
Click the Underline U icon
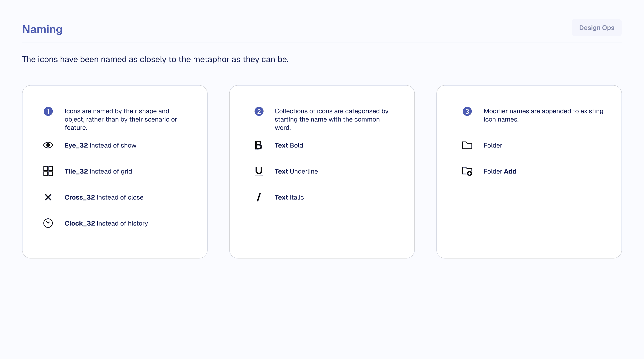pos(259,171)
